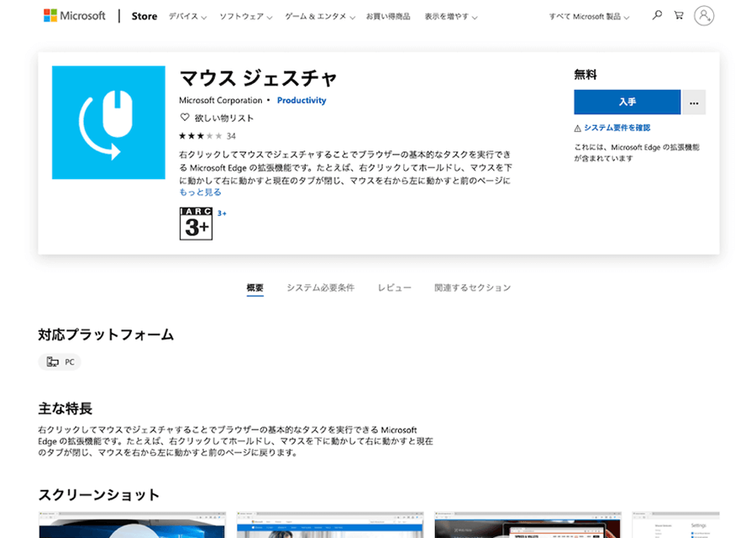
Task: Open the Productivity category link
Action: tap(302, 100)
